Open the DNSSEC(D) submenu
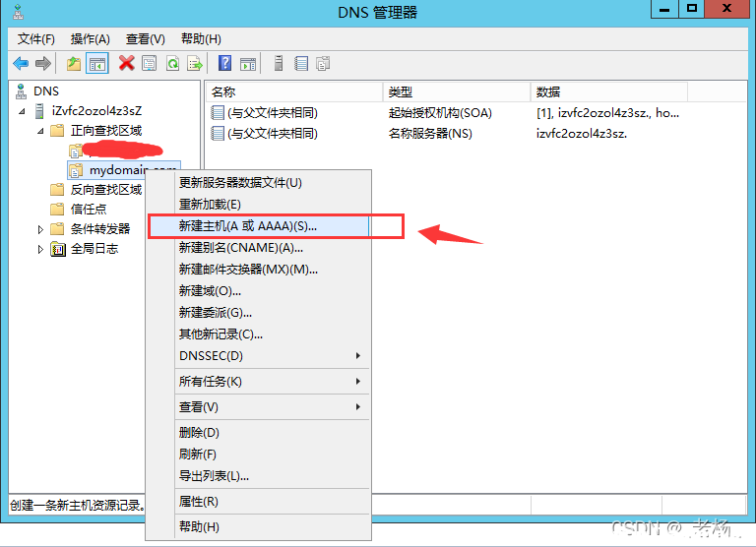The height and width of the screenshot is (547, 756). pyautogui.click(x=272, y=356)
